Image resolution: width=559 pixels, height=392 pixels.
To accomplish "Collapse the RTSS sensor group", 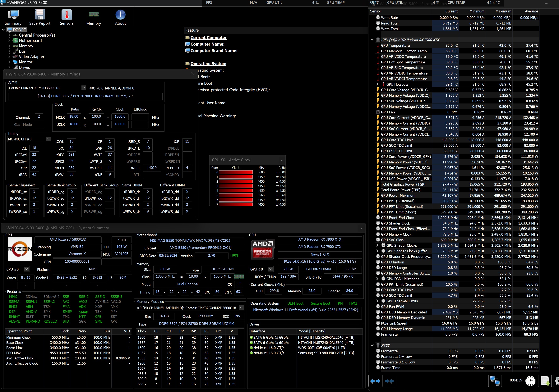I will [372, 345].
